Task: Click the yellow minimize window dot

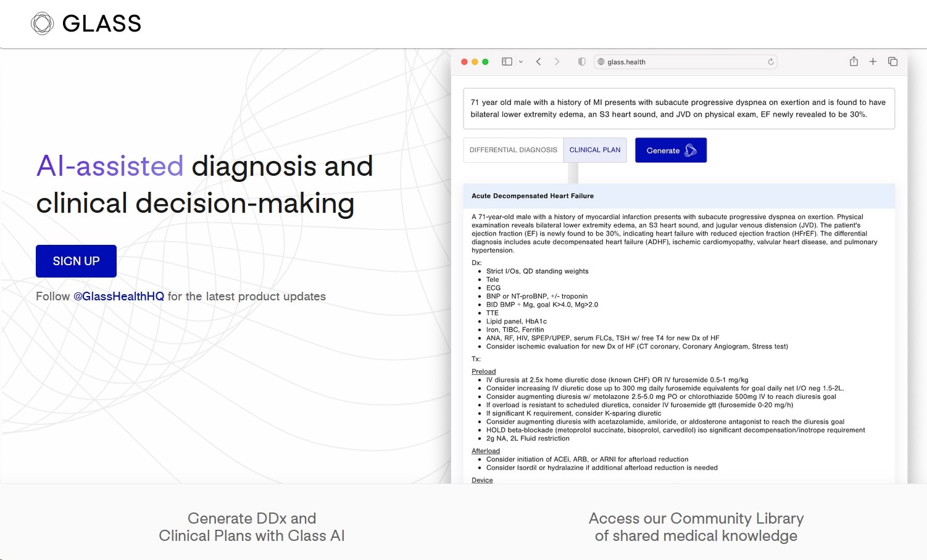Action: pyautogui.click(x=475, y=62)
